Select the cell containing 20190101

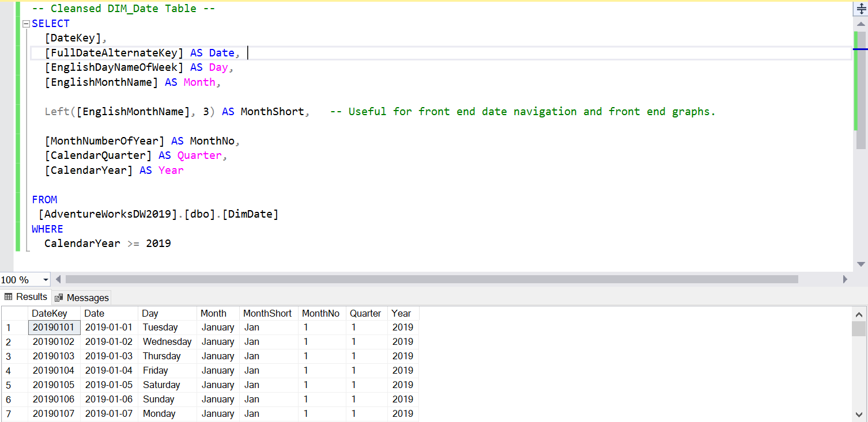click(x=54, y=327)
